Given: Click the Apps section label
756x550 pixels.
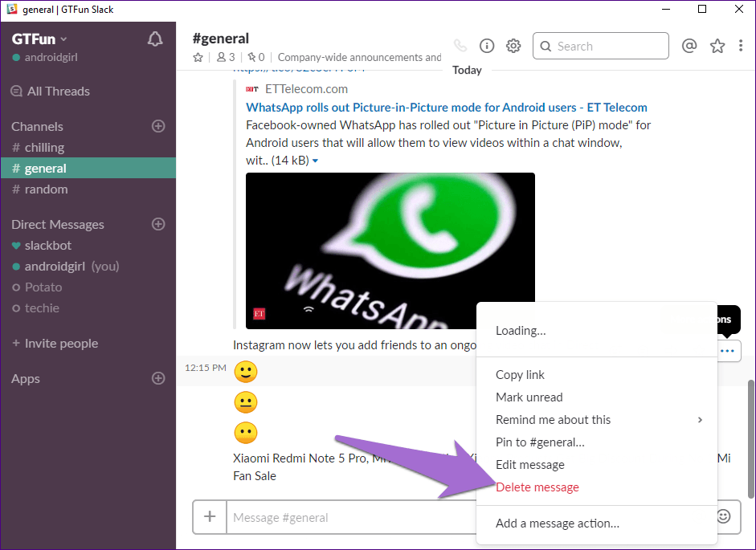Looking at the screenshot, I should (26, 379).
